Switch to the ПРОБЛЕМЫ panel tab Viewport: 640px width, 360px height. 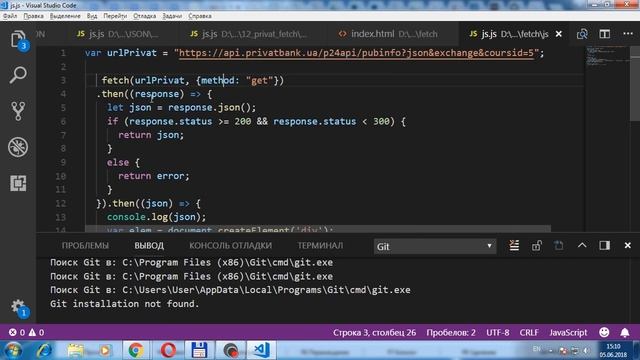coord(85,245)
